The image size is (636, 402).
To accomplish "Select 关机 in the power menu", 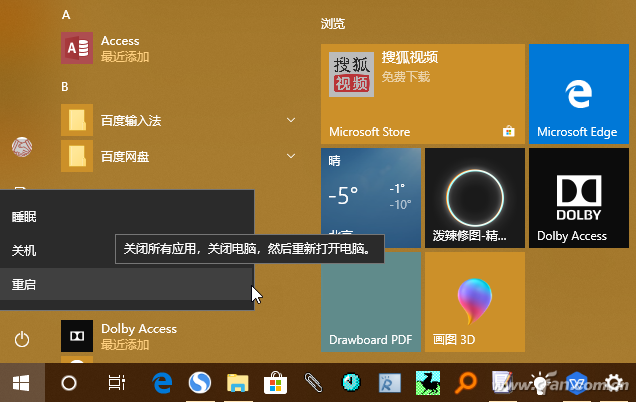I will pos(127,250).
